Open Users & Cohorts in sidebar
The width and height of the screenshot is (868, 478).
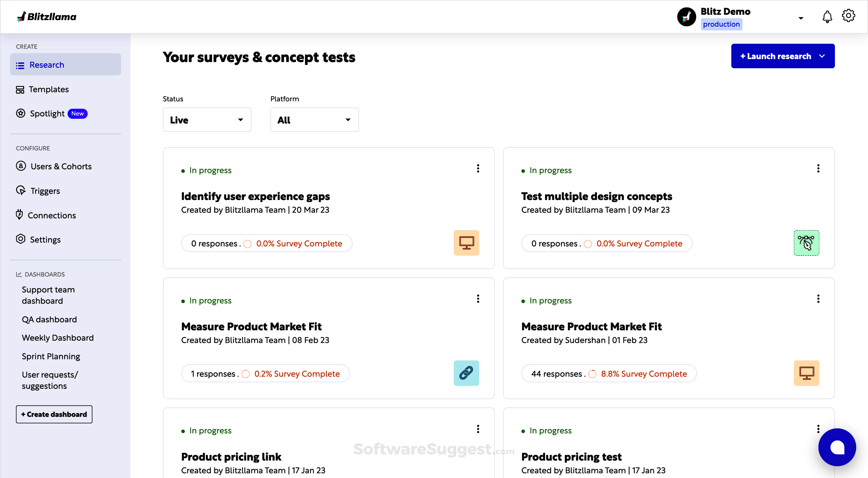tap(61, 166)
